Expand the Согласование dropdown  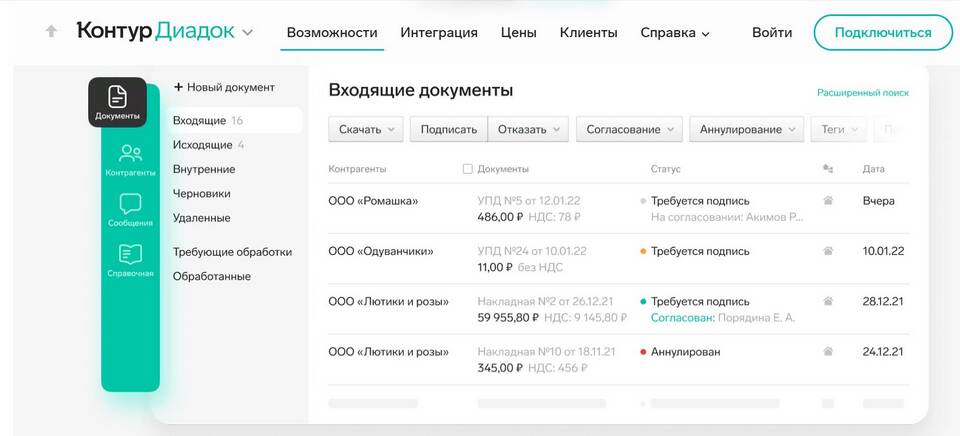(x=629, y=129)
